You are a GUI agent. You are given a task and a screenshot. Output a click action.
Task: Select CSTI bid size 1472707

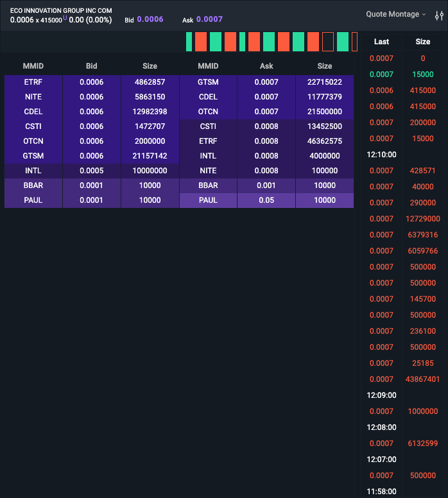point(150,126)
